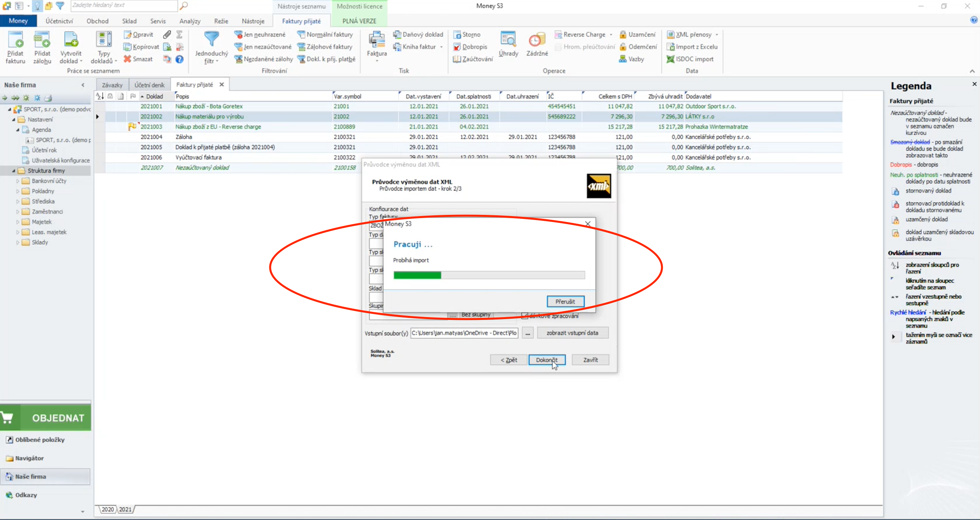Toggle the Normální faktury filter
980x520 pixels.
coord(325,35)
